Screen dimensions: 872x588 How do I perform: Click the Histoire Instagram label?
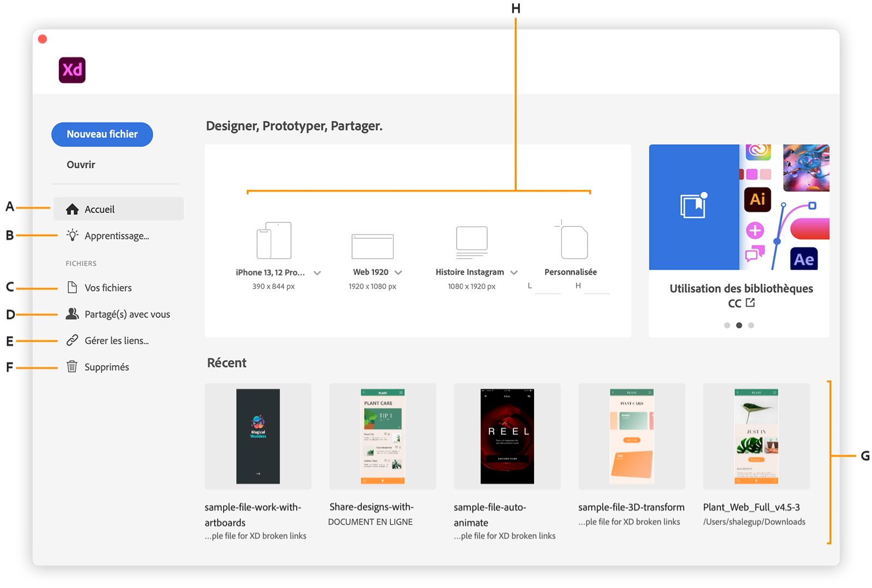click(x=470, y=272)
